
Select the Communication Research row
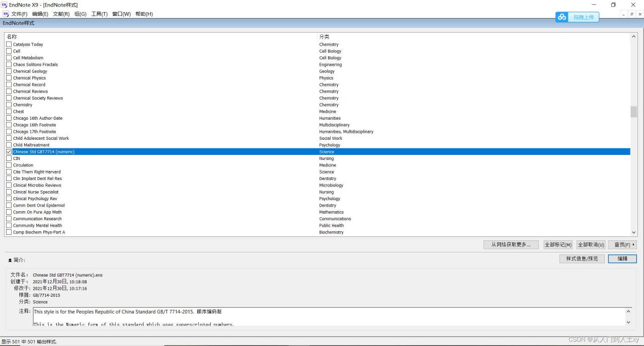317,219
